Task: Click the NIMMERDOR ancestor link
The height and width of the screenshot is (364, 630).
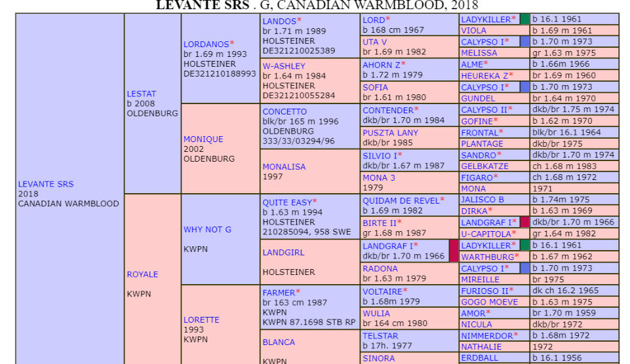Action: click(x=488, y=336)
